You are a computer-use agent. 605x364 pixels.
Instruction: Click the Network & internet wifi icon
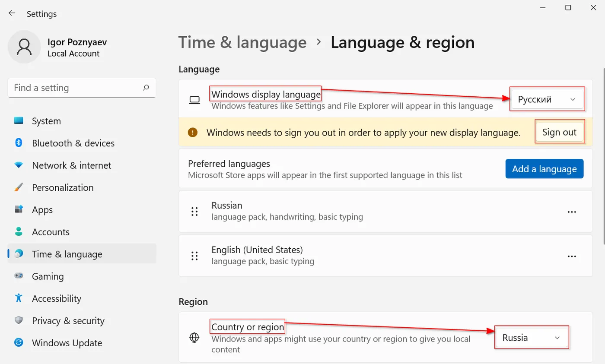pos(19,165)
